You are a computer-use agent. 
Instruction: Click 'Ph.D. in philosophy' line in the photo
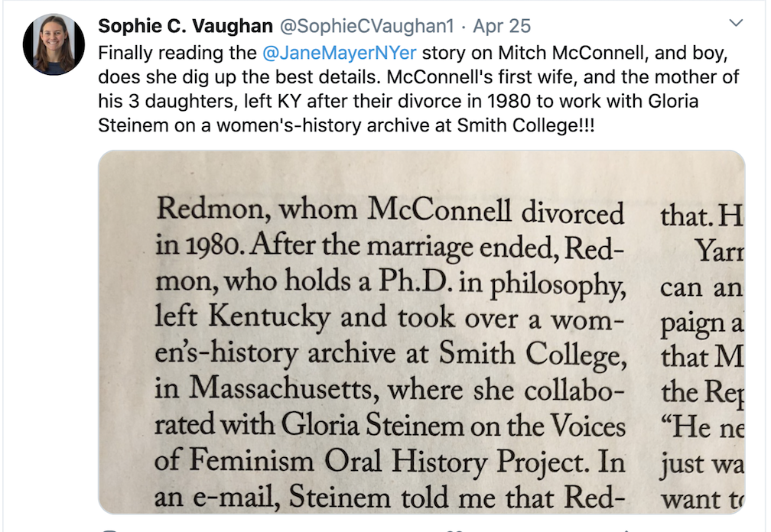(x=389, y=284)
